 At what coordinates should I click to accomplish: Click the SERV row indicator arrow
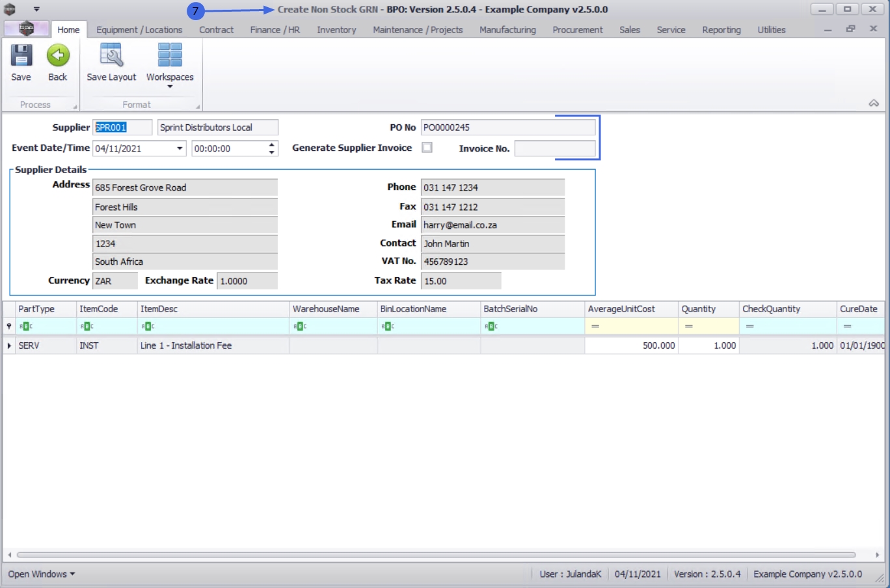point(9,345)
